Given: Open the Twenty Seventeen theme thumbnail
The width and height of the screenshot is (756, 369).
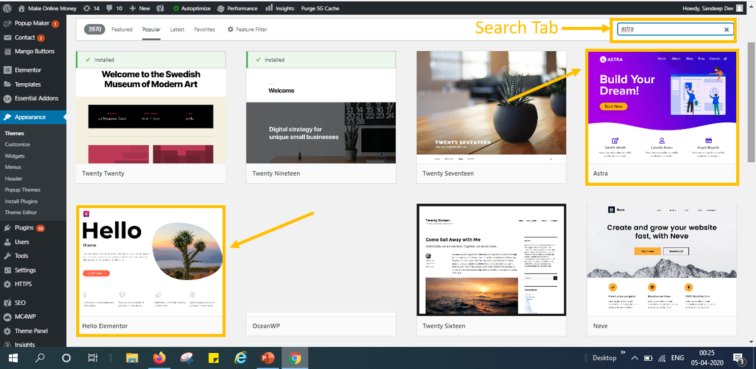Looking at the screenshot, I should (x=491, y=107).
